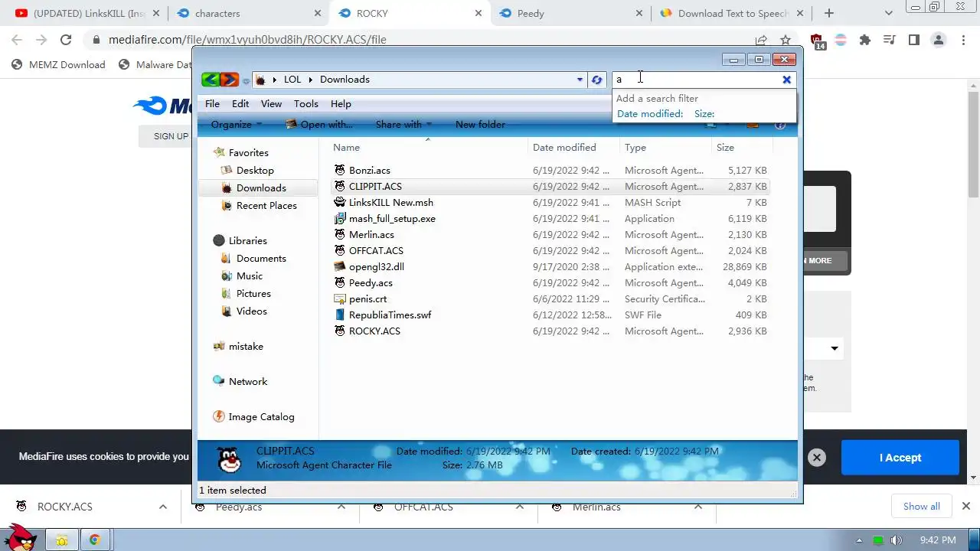Open Network in navigation pane
The height and width of the screenshot is (551, 980).
pyautogui.click(x=240, y=381)
